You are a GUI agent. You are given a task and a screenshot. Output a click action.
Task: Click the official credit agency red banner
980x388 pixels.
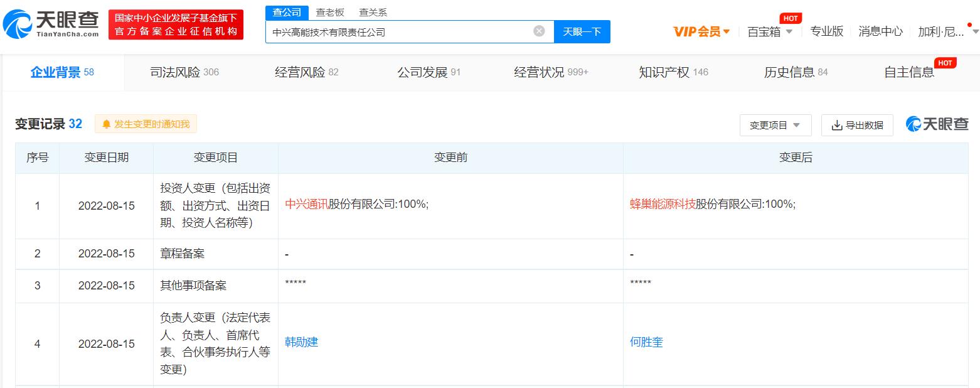(x=176, y=25)
